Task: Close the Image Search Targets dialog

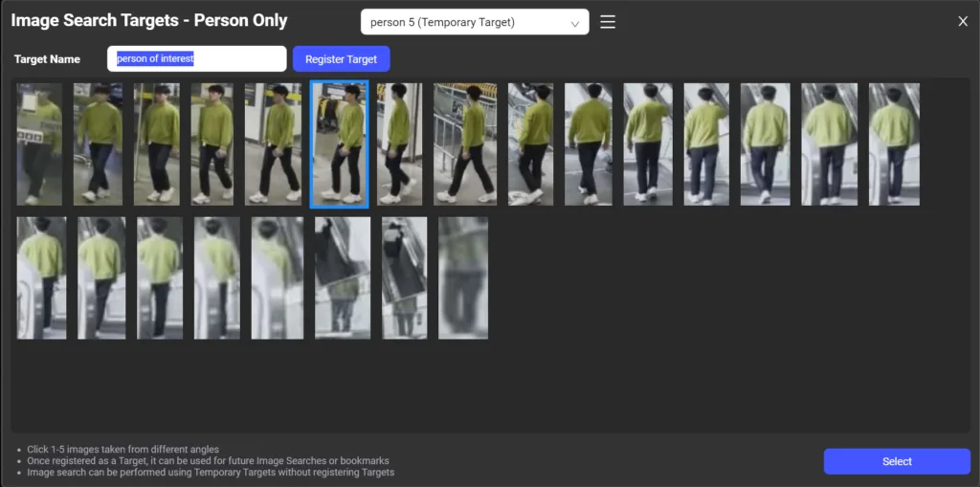Action: pyautogui.click(x=963, y=22)
